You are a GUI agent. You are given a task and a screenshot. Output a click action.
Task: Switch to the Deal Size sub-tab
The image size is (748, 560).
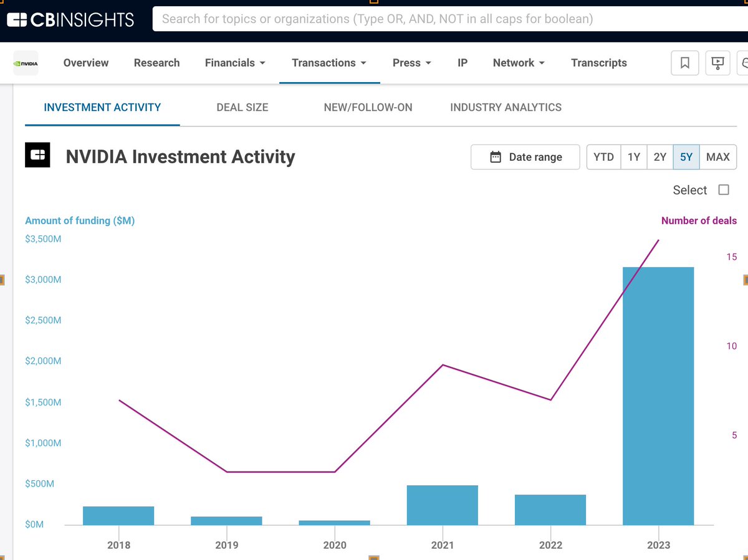[x=242, y=107]
